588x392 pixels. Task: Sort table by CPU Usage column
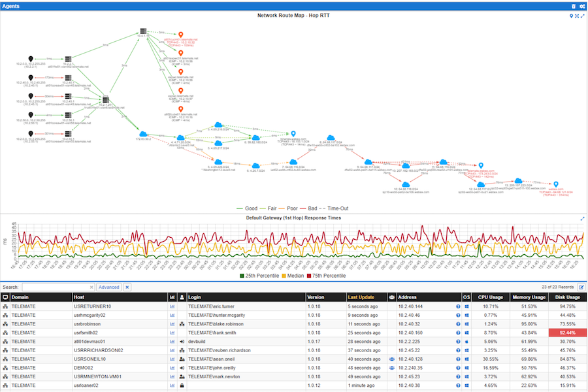[490, 297]
